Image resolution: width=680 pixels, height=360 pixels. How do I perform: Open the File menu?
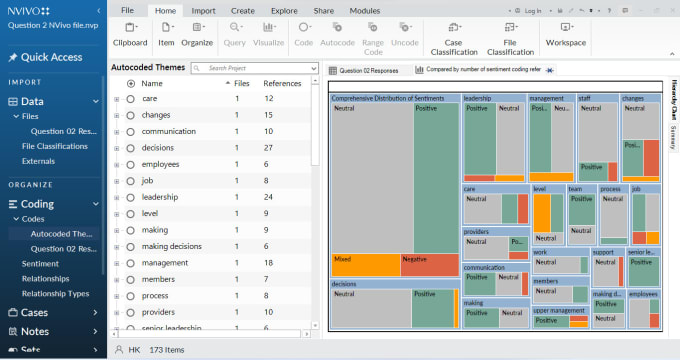(127, 10)
